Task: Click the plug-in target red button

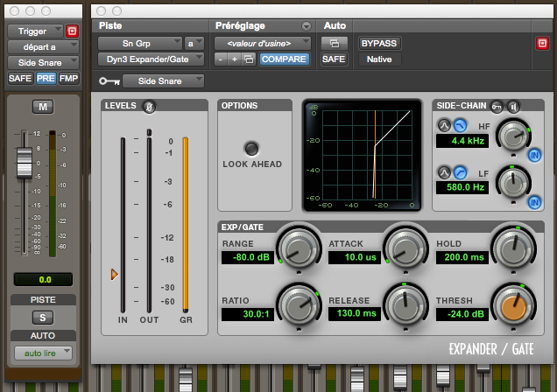Action: click(x=542, y=43)
